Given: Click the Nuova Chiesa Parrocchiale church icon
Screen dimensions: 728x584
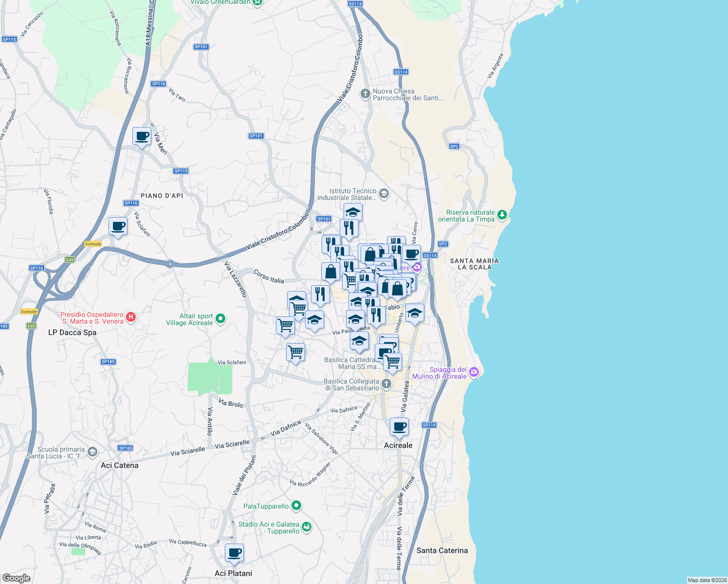Looking at the screenshot, I should 365,93.
